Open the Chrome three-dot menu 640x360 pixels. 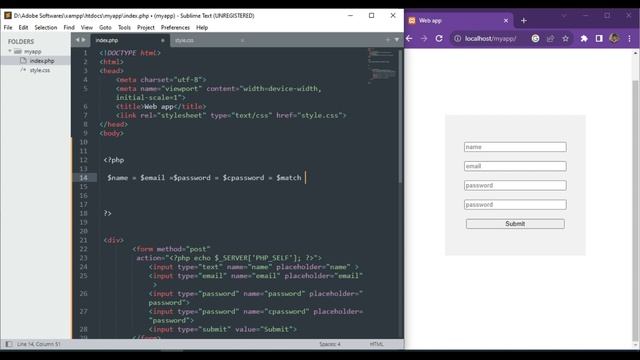629,38
